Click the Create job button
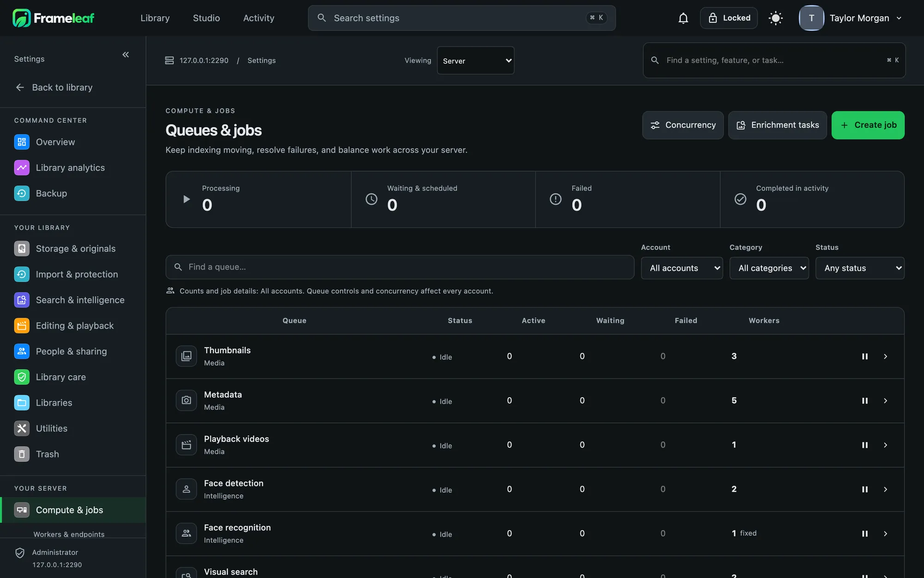Screen dimensions: 924x578 pos(868,125)
